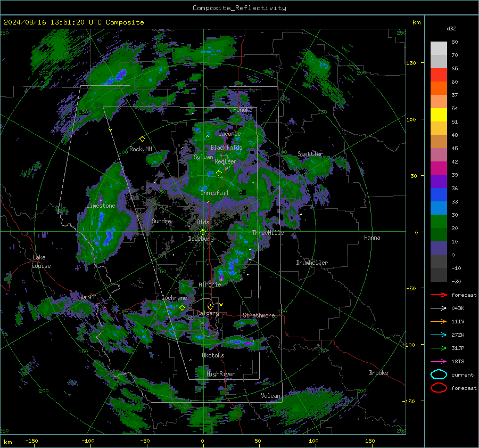
Task: Click the magenta storm cell north of Airdrie
Action: (x=221, y=278)
